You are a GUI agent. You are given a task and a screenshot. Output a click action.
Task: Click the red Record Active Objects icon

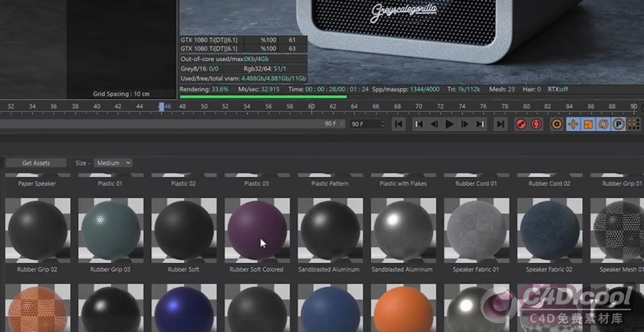[521, 124]
